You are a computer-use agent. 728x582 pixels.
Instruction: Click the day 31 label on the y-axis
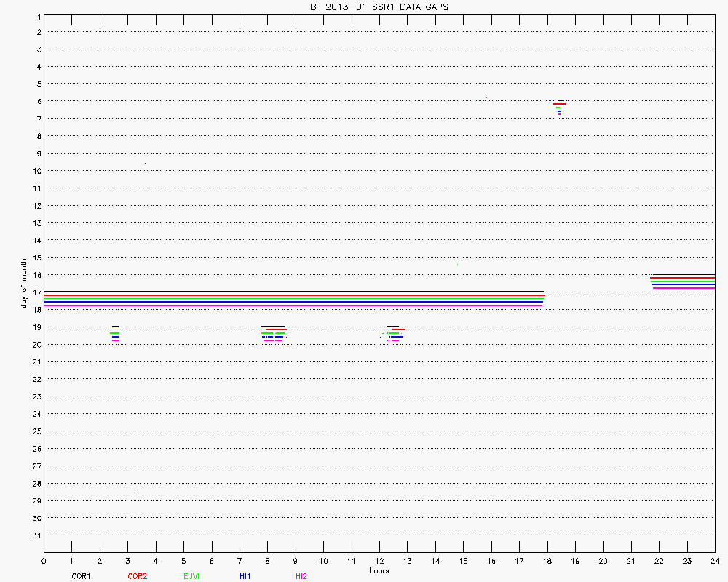[36, 535]
